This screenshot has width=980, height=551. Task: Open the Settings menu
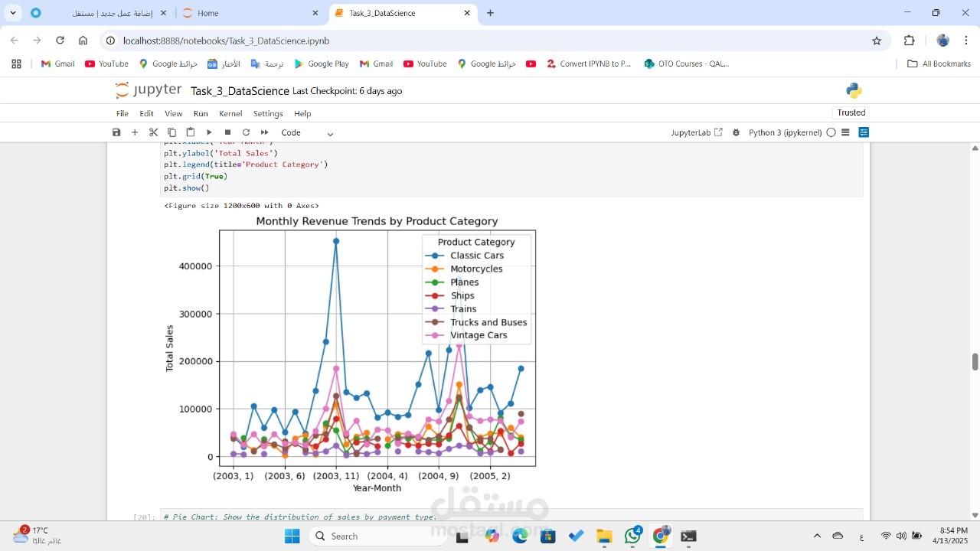(x=268, y=113)
